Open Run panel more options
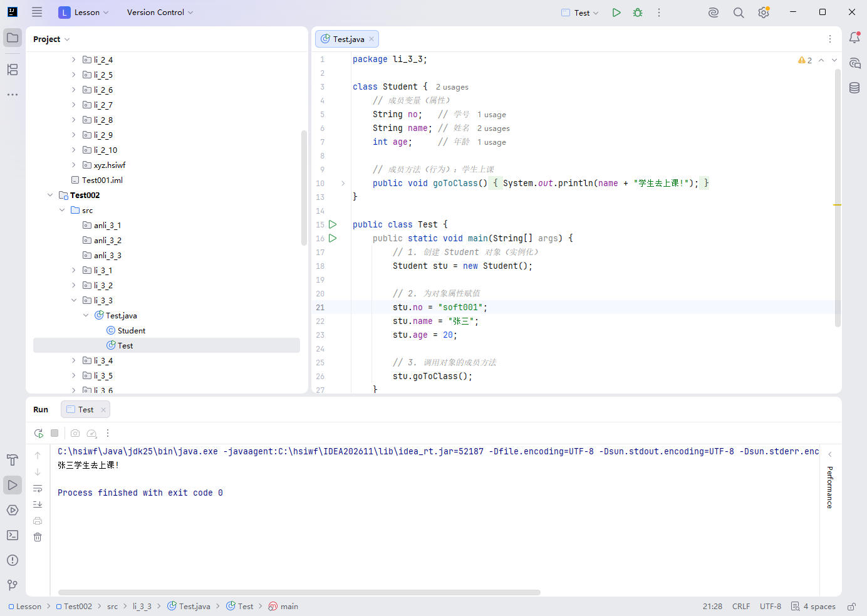867x616 pixels. [108, 433]
